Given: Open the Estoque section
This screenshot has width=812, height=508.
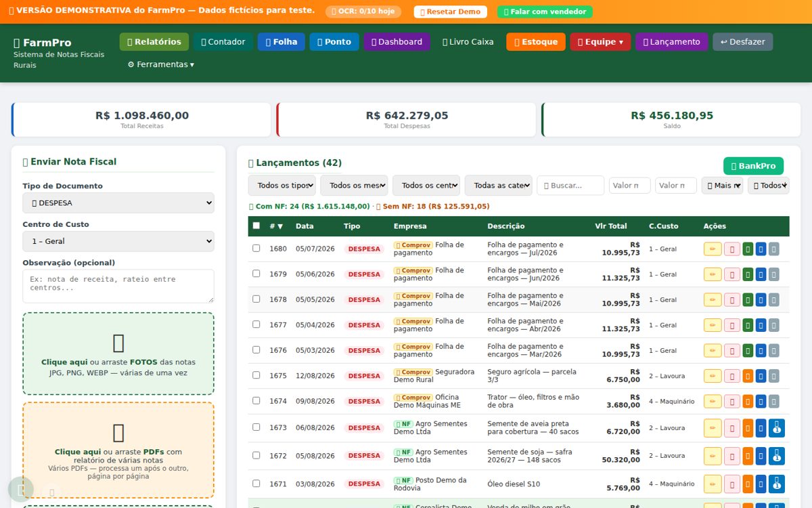Looking at the screenshot, I should (536, 42).
